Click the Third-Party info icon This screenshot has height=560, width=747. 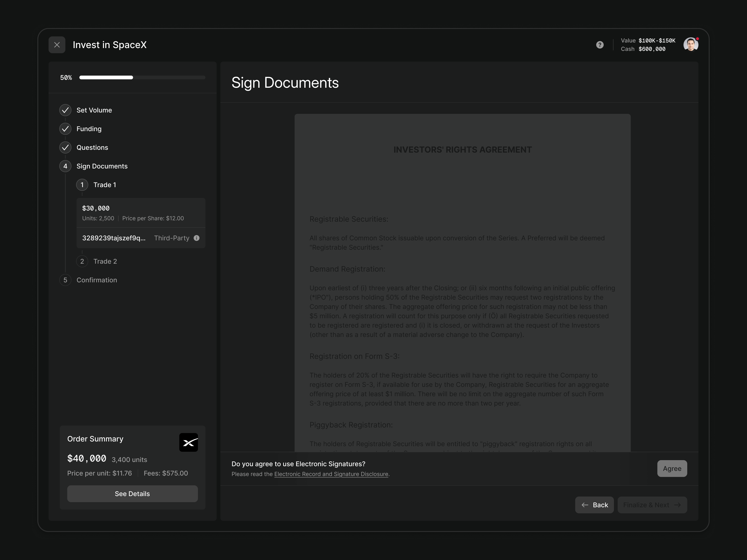click(x=197, y=238)
